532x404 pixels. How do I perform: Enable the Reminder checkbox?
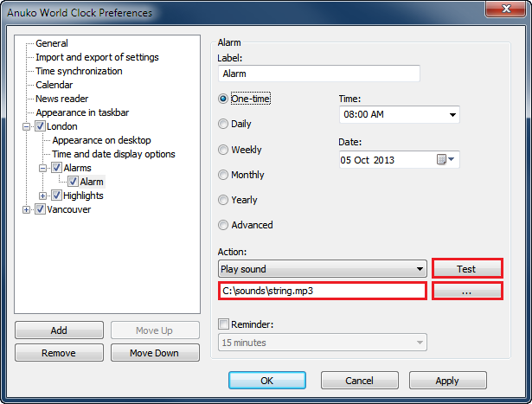pyautogui.click(x=224, y=324)
